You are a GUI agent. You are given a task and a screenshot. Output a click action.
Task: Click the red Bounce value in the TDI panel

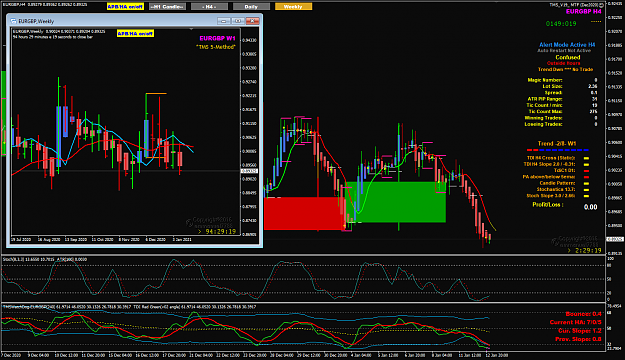pyautogui.click(x=583, y=315)
